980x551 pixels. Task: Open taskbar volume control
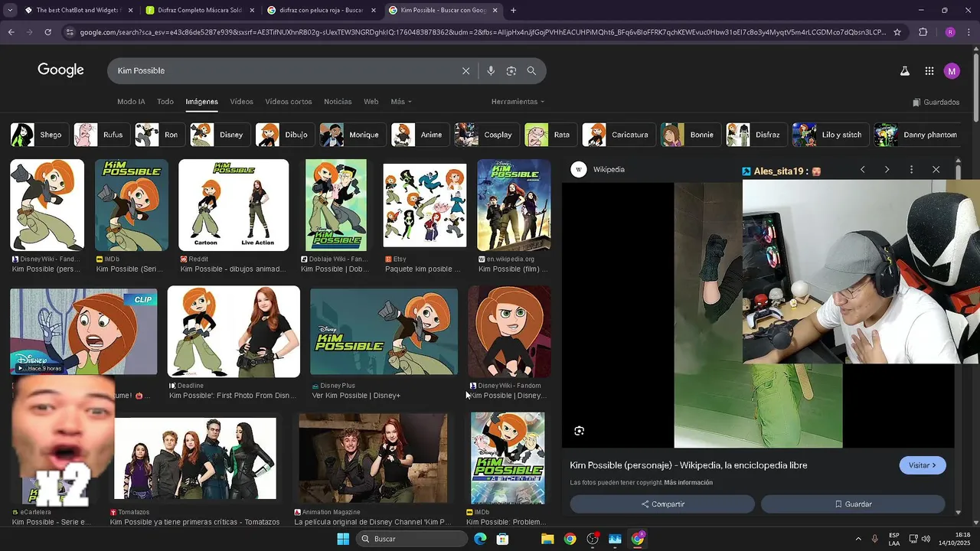pyautogui.click(x=926, y=539)
